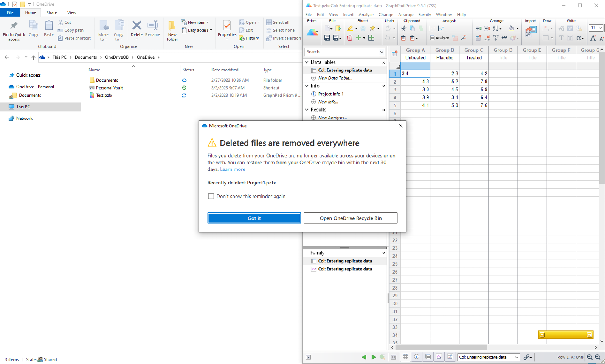Check Don't show this reminder again
The height and width of the screenshot is (364, 605).
coord(211,196)
